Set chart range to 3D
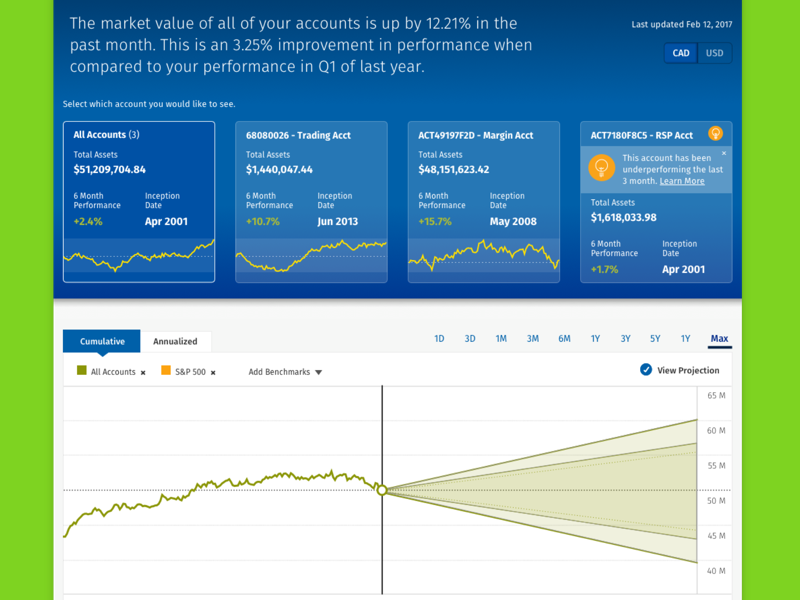800x600 pixels. point(470,339)
